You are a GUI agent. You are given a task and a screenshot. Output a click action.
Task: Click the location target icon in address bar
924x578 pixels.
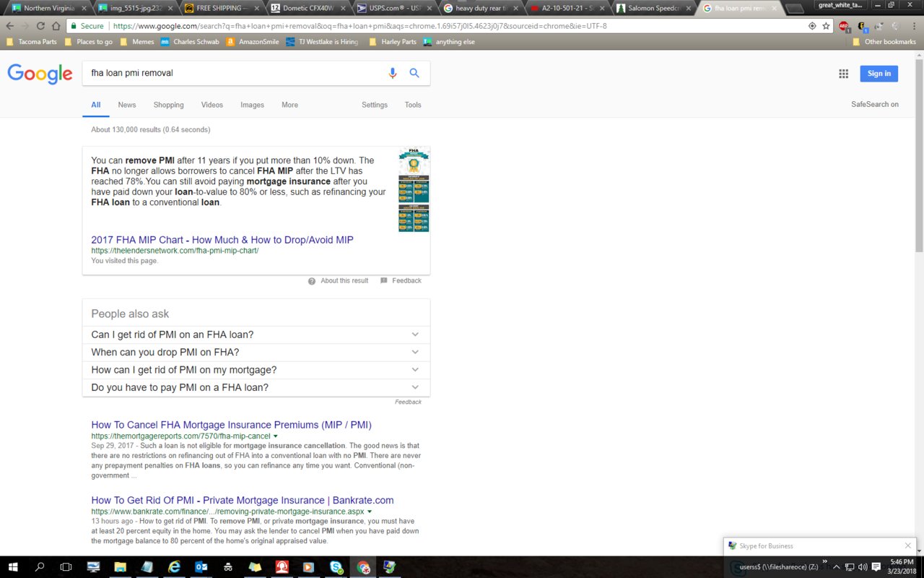[812, 26]
